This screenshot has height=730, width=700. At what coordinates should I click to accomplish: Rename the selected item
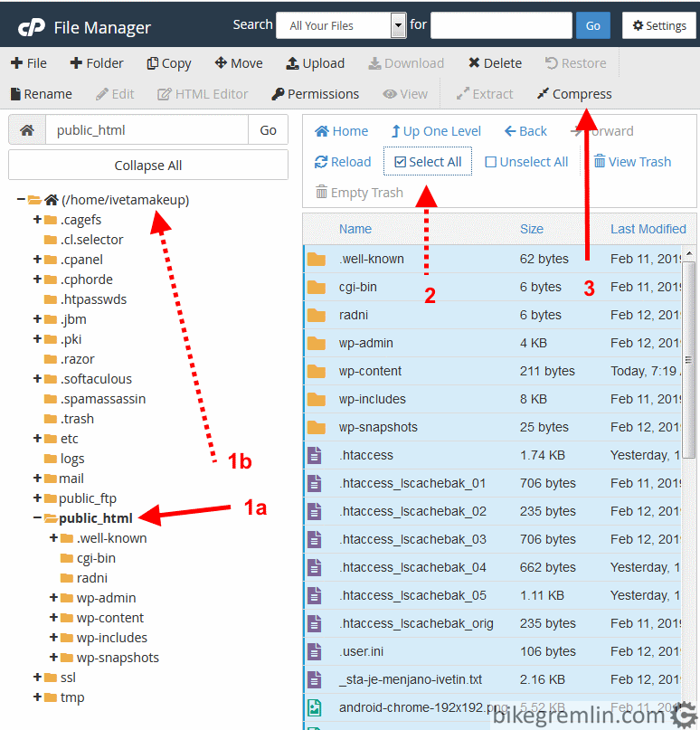tap(41, 94)
